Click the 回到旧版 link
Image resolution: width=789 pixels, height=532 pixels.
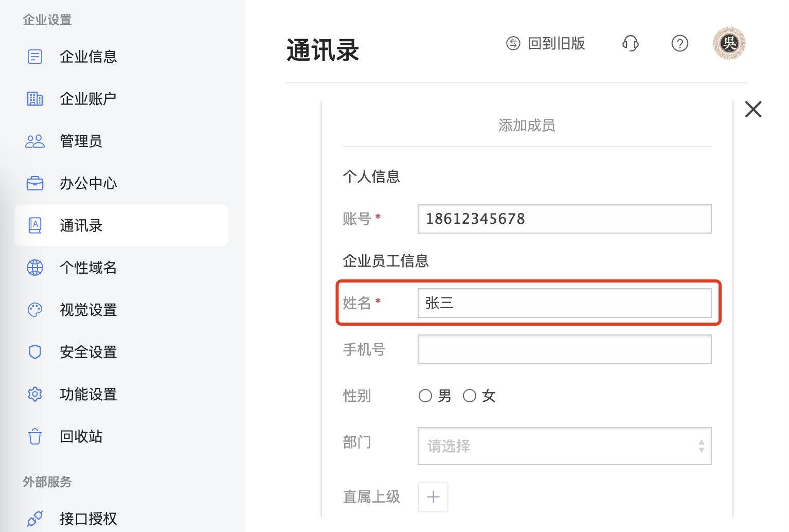coord(546,44)
